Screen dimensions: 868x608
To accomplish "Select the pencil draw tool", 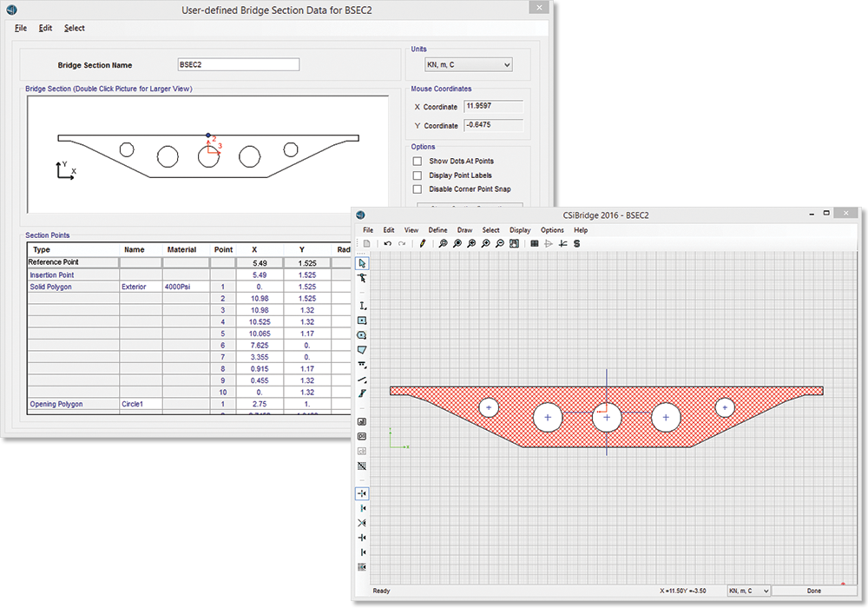I will click(423, 244).
